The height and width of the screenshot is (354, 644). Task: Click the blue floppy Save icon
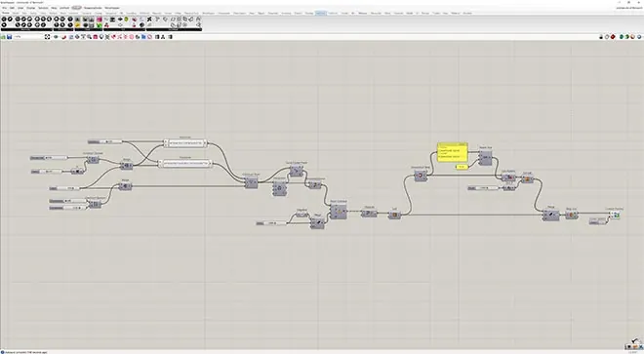[9, 37]
